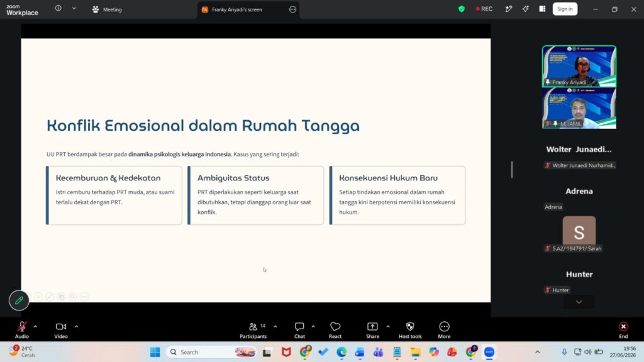Click the red End meeting button

623,329
